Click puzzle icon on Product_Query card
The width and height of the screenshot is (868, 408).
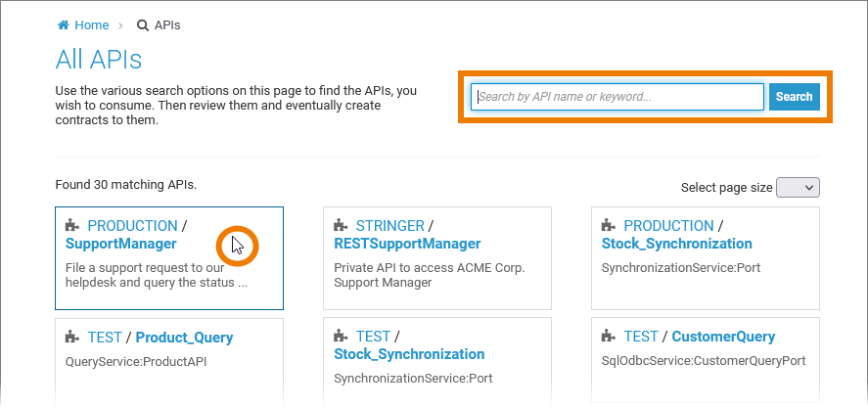[72, 338]
